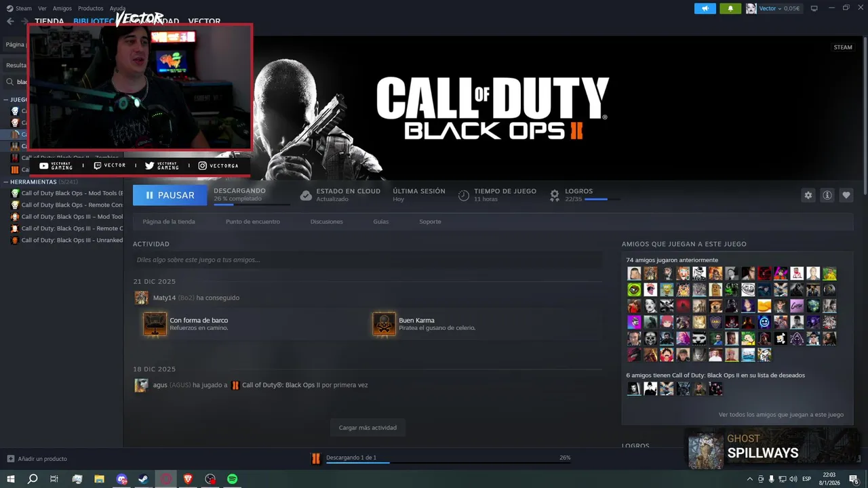The width and height of the screenshot is (868, 488).
Task: Open the Ver menu
Action: click(x=43, y=8)
